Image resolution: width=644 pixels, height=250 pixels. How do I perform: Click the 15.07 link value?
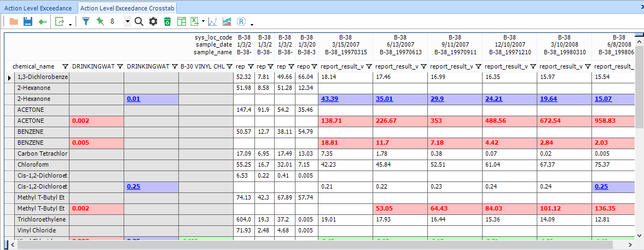603,99
